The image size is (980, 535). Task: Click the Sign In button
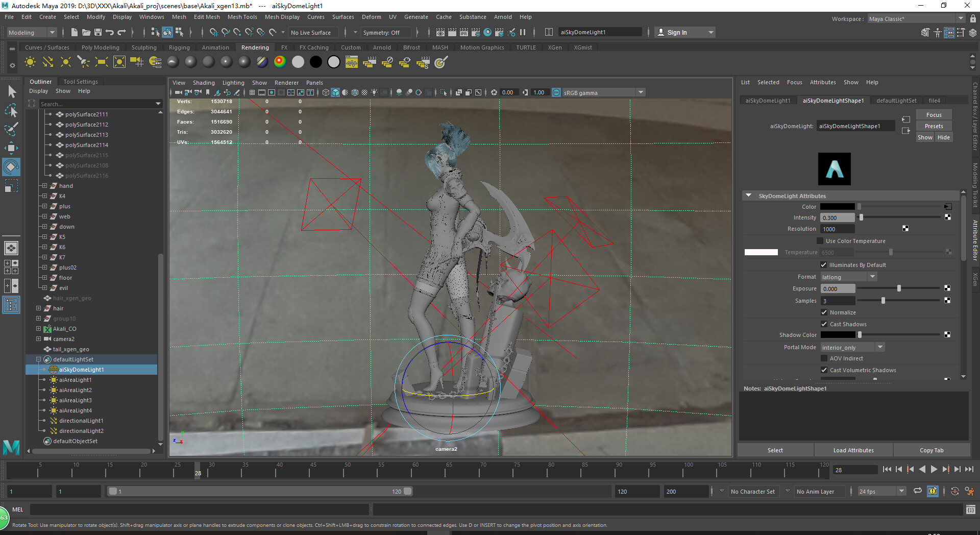click(x=684, y=32)
